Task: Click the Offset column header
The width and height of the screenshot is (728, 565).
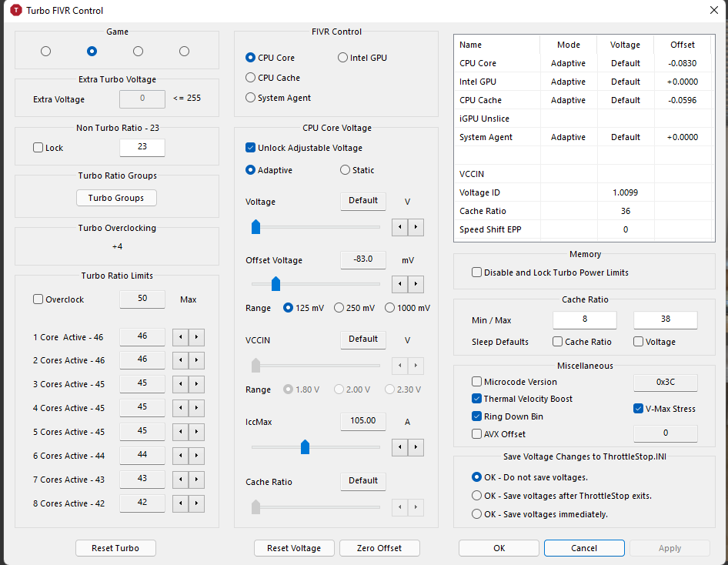Action: coord(683,45)
